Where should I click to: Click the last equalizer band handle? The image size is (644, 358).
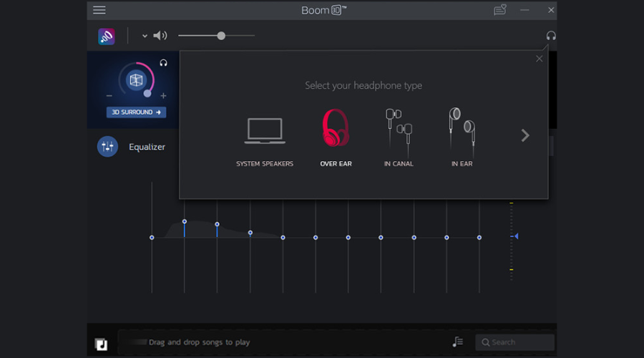[x=479, y=238]
